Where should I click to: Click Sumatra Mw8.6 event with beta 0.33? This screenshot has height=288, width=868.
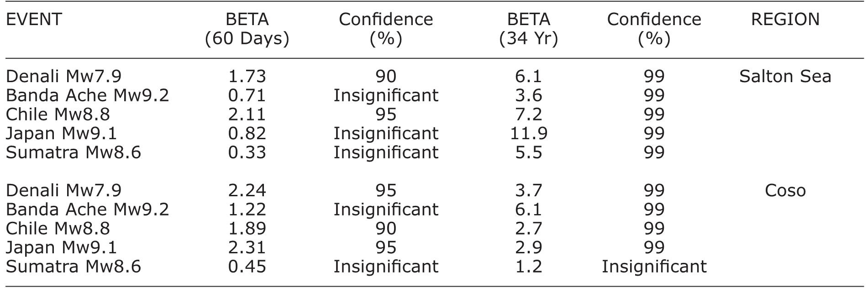pyautogui.click(x=73, y=152)
